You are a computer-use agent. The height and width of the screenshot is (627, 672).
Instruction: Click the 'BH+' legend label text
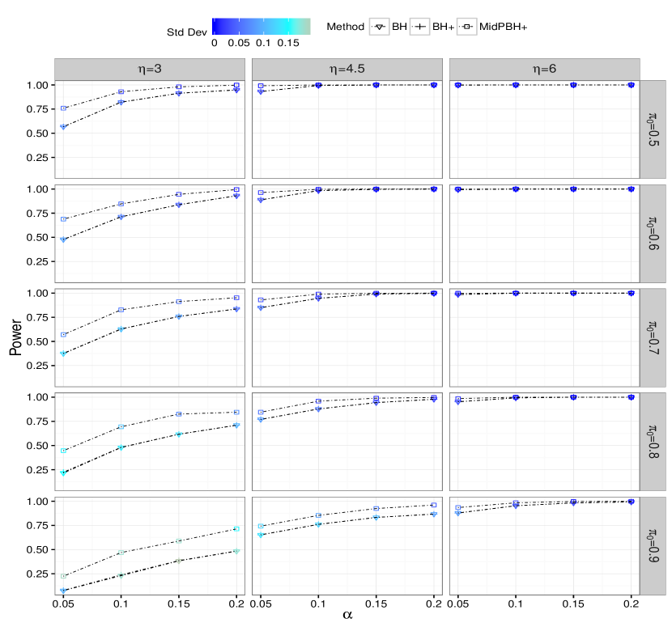click(443, 27)
